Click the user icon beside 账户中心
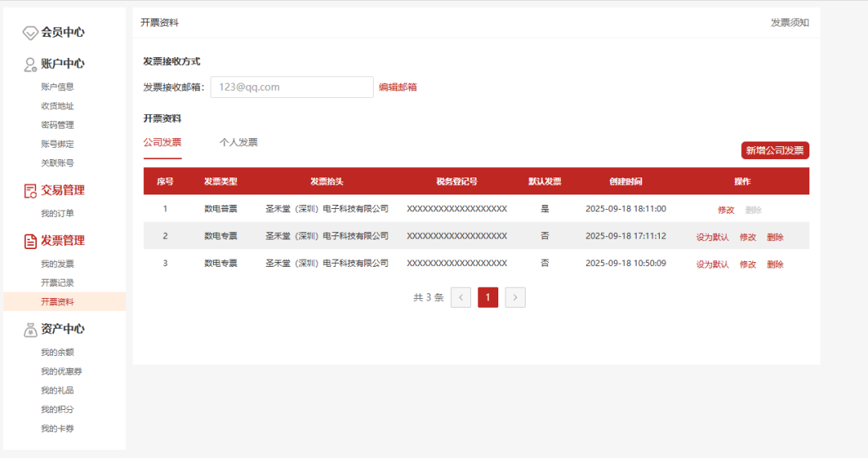This screenshot has width=868, height=458. 30,64
